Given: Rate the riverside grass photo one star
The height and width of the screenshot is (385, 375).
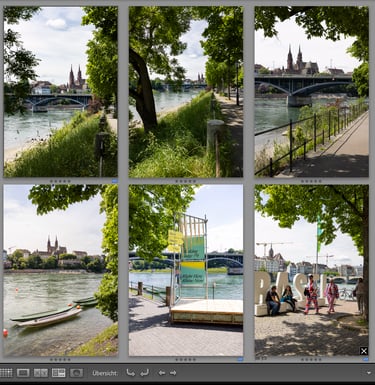Looking at the screenshot, I should tap(52, 181).
